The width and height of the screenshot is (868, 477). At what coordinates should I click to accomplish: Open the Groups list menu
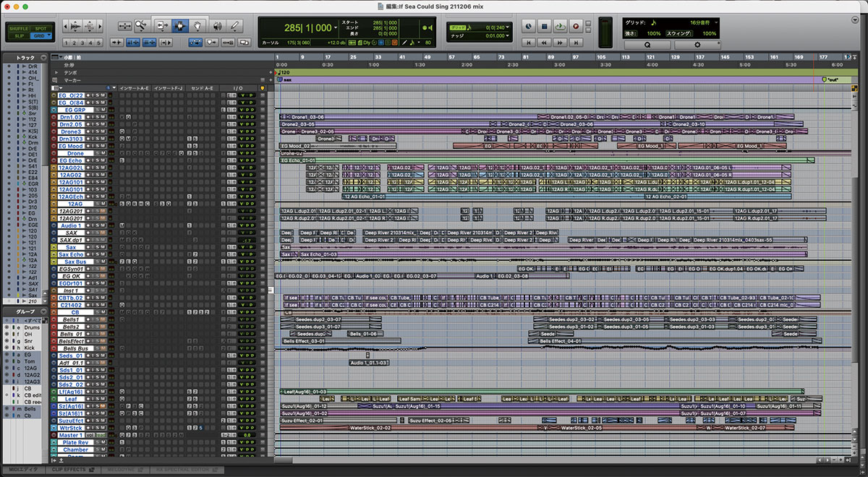[x=45, y=312]
